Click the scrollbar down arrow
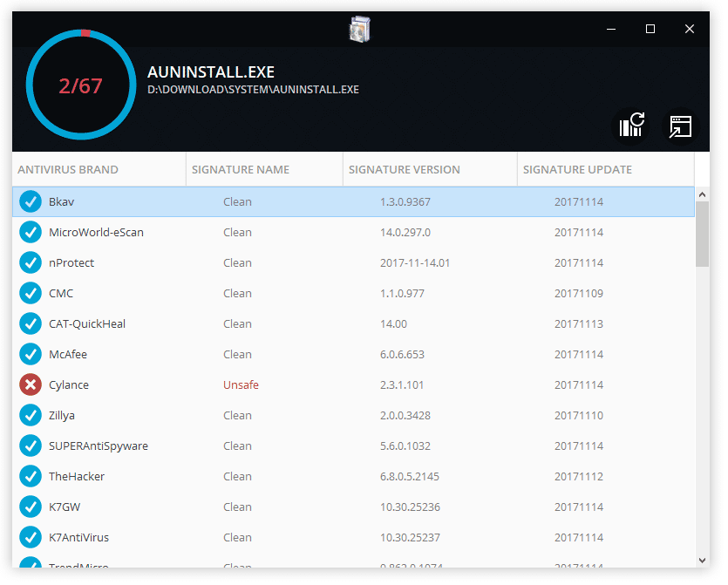The width and height of the screenshot is (728, 585). coord(703,561)
